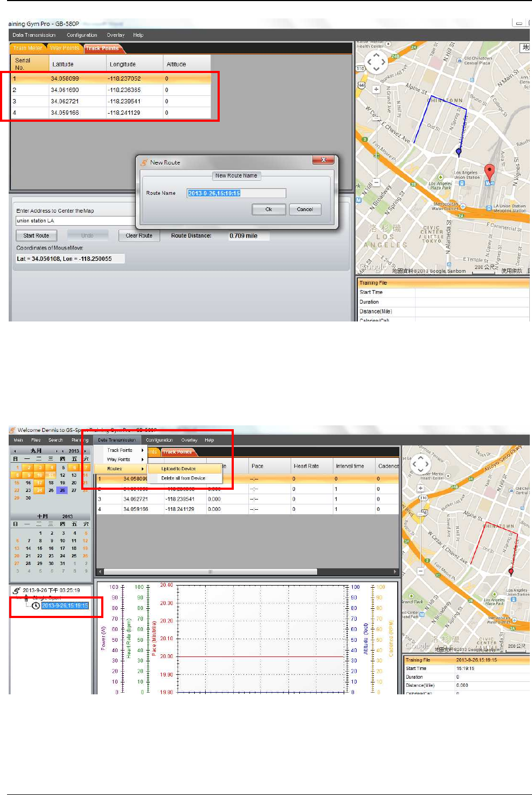Screen dimensions: 532x795
Task: Select tree root 2013-9-26 下午 03:25:19
Action: click(51, 590)
